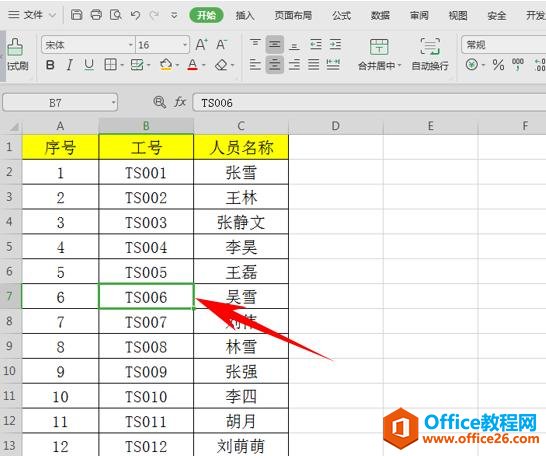Switch to the 插入 tab

coord(245,15)
